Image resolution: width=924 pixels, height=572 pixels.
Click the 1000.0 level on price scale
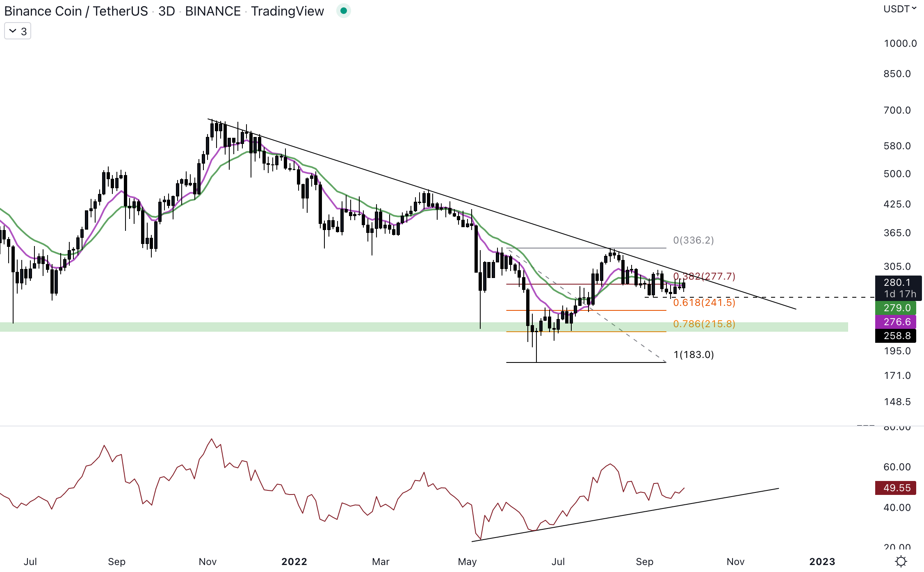click(900, 43)
